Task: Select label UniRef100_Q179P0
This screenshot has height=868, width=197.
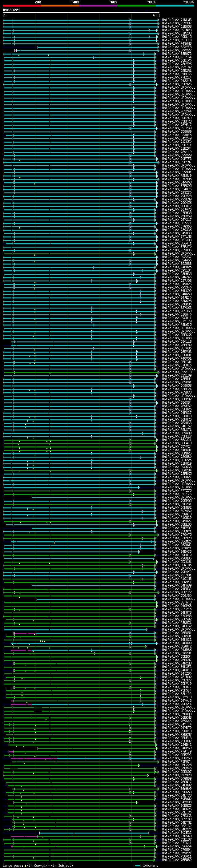Action: point(177,775)
